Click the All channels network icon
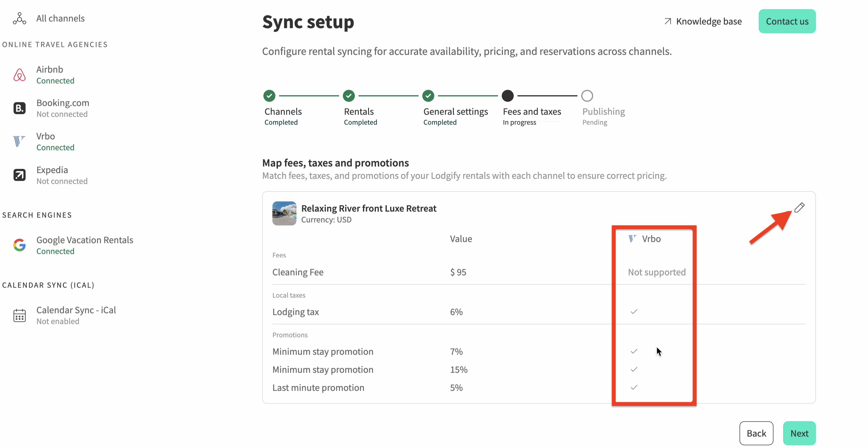 [x=20, y=18]
